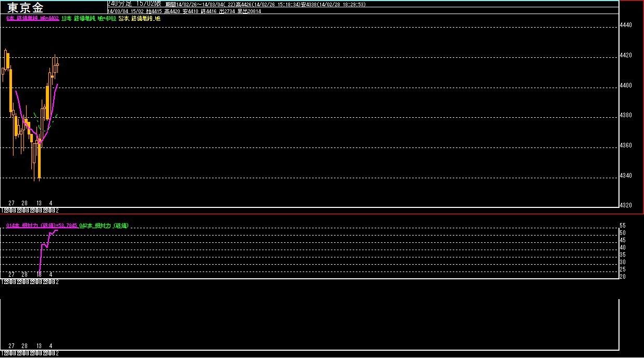This screenshot has height=358, width=644.
Task: Click the open/high/low/close data row in header
Action: pyautogui.click(x=183, y=10)
